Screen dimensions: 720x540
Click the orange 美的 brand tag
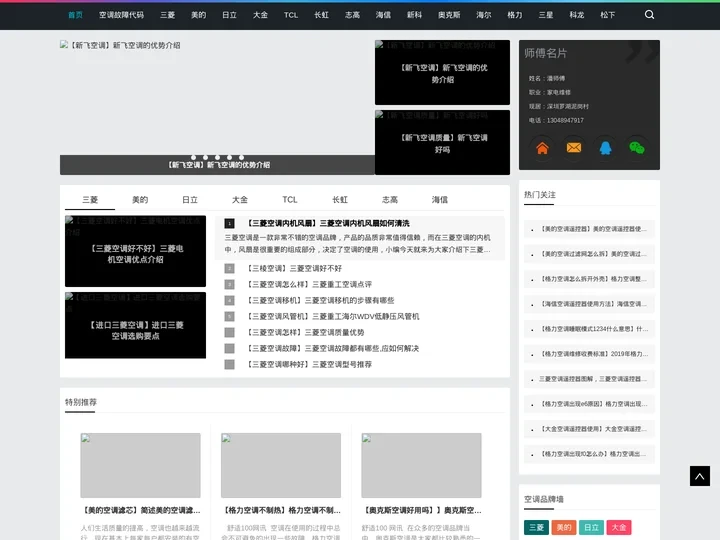click(x=564, y=527)
